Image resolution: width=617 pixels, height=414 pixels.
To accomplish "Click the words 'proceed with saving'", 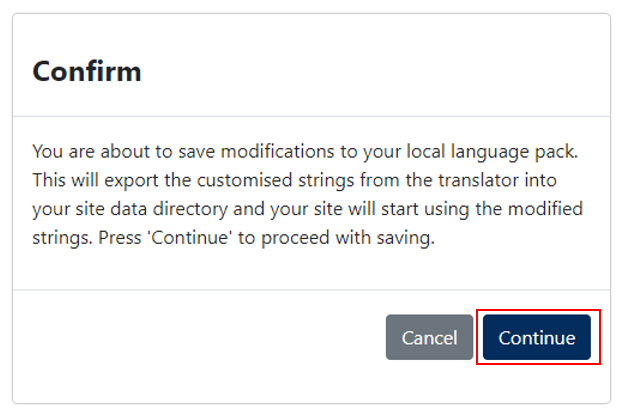I will [347, 238].
